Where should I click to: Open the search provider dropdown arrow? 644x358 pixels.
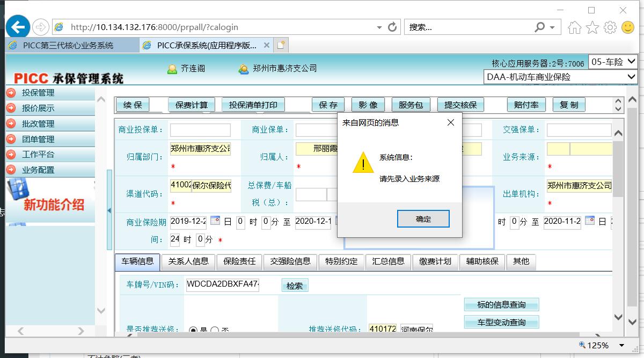coord(552,27)
